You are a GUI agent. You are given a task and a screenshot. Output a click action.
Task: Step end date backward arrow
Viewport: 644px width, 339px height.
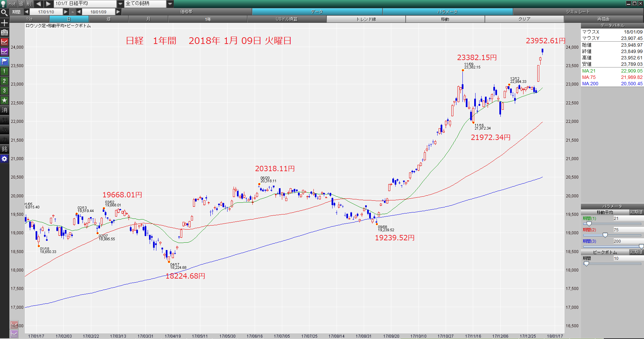[79, 12]
